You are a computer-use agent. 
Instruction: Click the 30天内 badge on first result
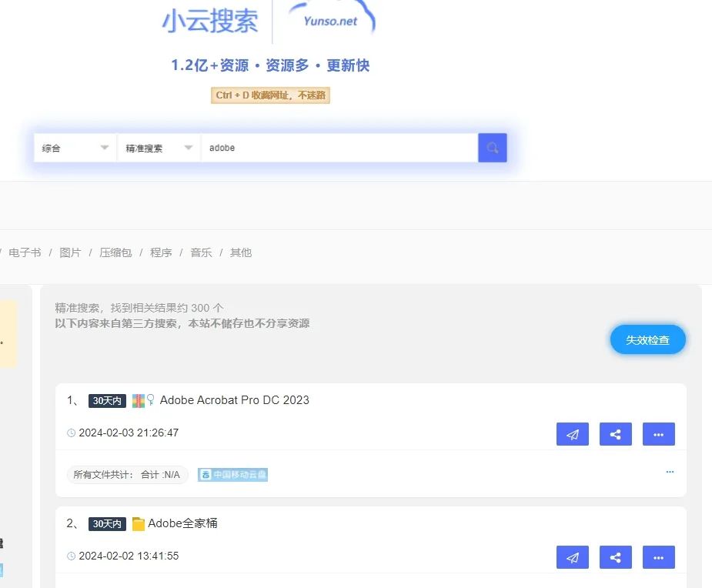click(107, 400)
